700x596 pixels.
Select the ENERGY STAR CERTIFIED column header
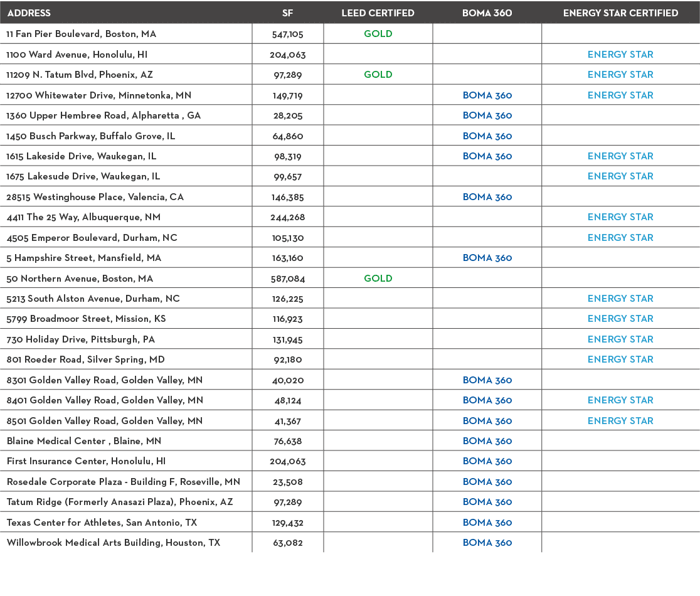[620, 13]
